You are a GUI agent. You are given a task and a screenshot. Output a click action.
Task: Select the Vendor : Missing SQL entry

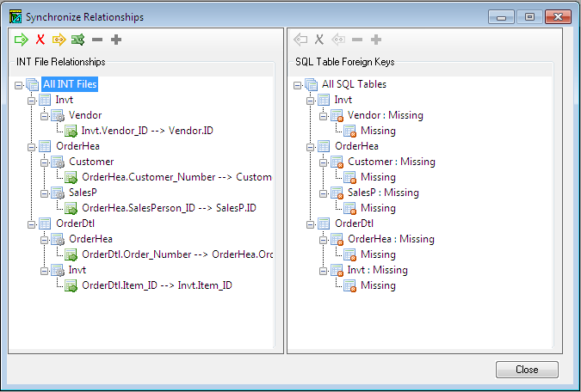pos(386,115)
